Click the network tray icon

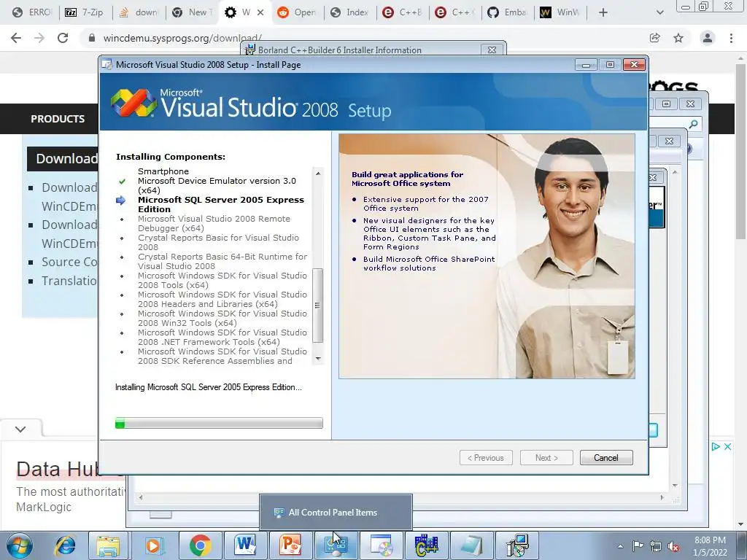pos(656,546)
